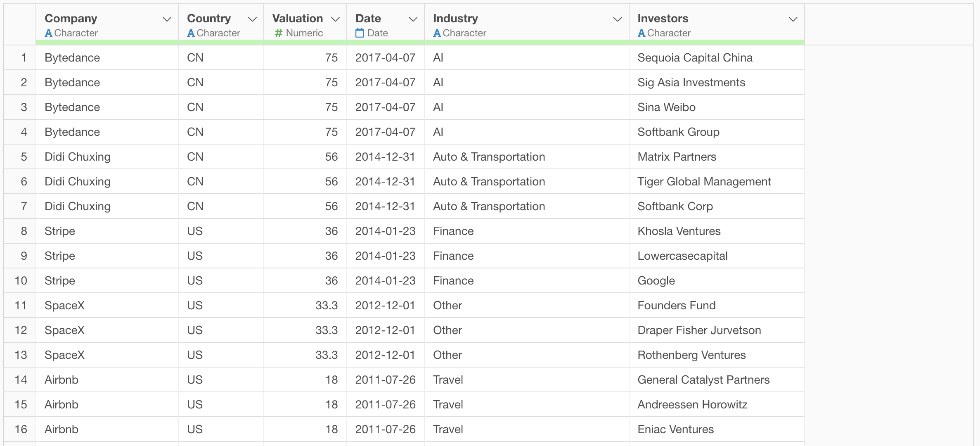Select the Date column header title

tap(368, 19)
